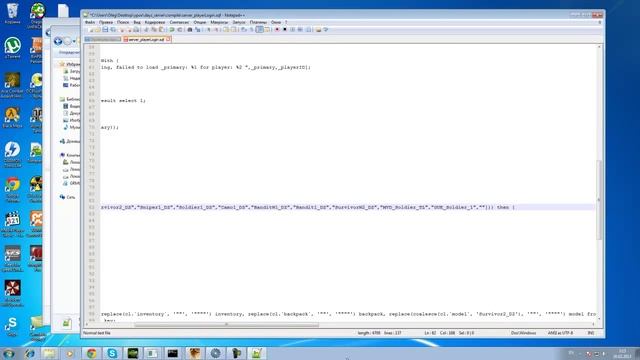Open the Окна menu

[x=276, y=22]
